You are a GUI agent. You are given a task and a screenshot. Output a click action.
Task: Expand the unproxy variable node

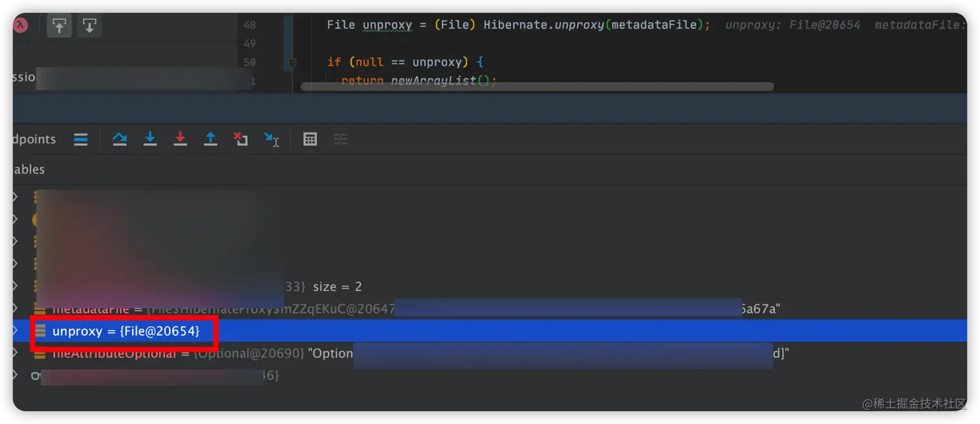(16, 331)
